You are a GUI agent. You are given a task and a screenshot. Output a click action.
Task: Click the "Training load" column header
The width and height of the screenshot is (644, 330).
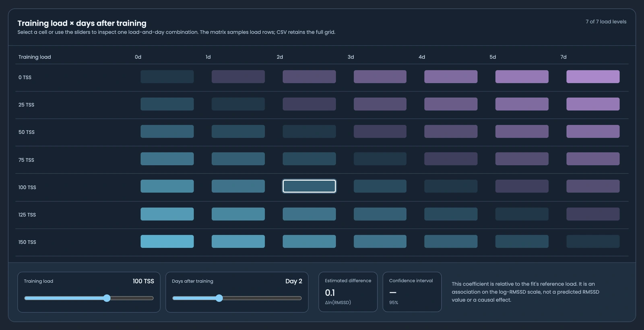pos(35,57)
